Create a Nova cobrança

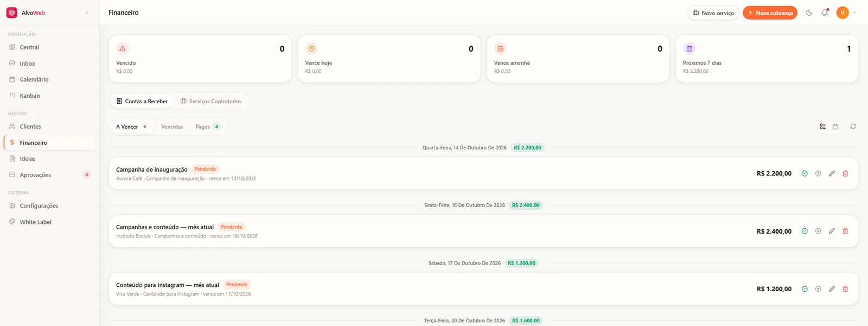pyautogui.click(x=770, y=12)
